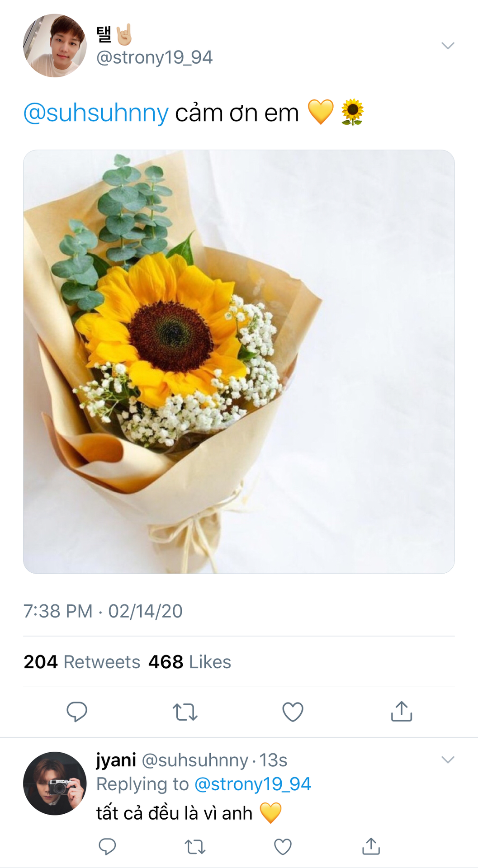This screenshot has height=868, width=478.
Task: Like the main sunflower tweet
Action: click(x=293, y=712)
